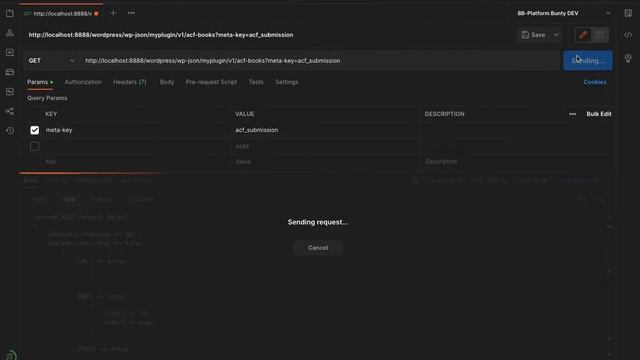Open the Mock Servers sidebar icon
Viewport: 640px width, 360px height.
[10, 72]
